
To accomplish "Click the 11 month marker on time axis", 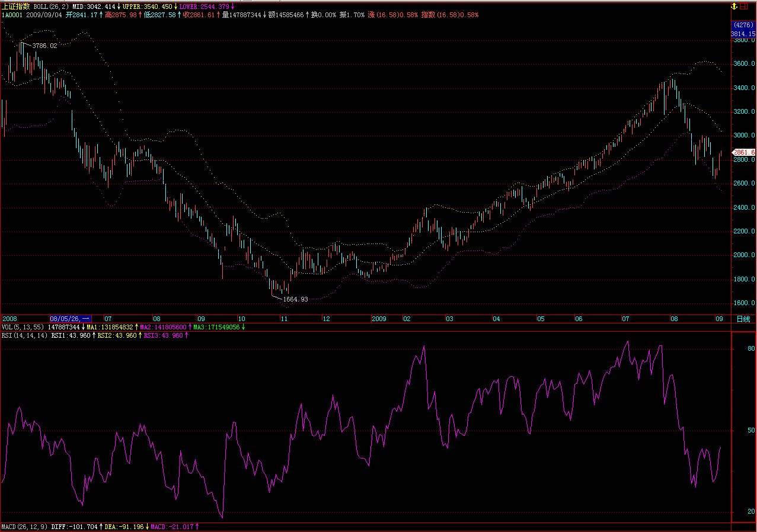I will point(284,319).
